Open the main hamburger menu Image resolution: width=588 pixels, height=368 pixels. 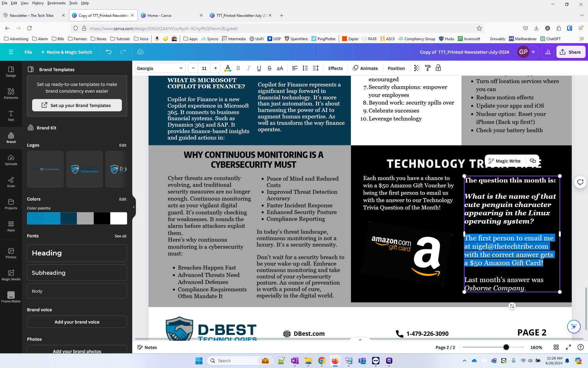click(x=11, y=52)
